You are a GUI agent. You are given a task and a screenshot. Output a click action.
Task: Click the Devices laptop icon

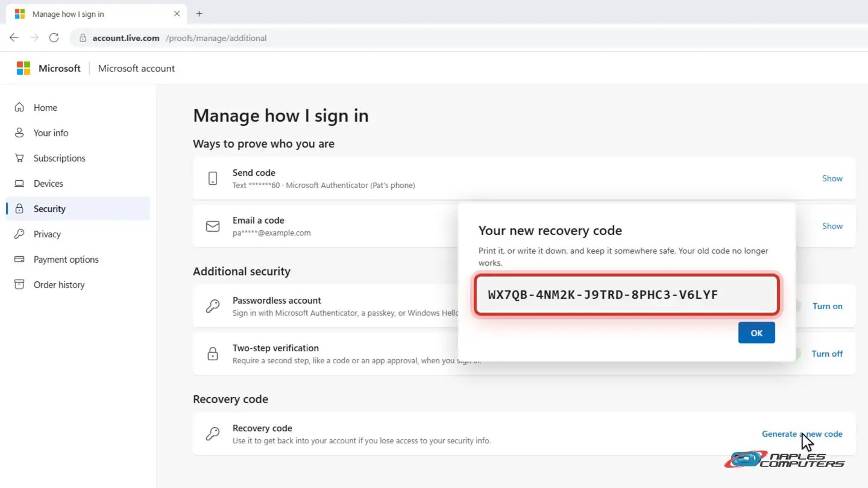[19, 183]
